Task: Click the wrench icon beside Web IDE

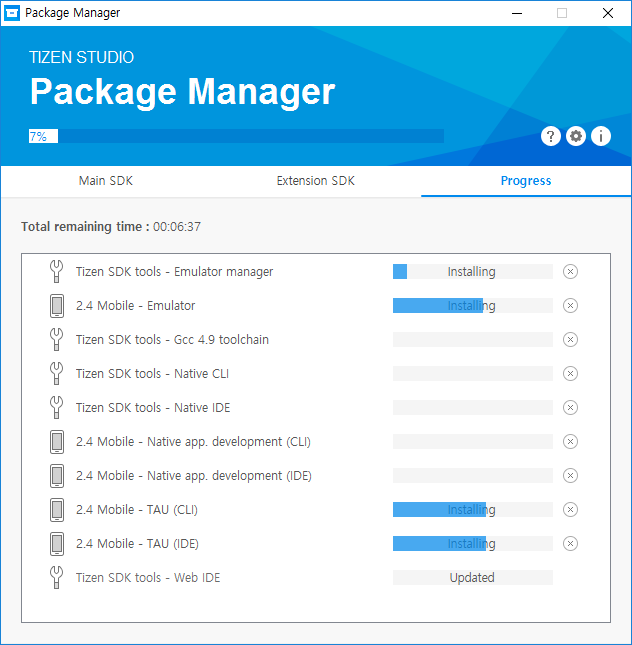Action: 57,578
